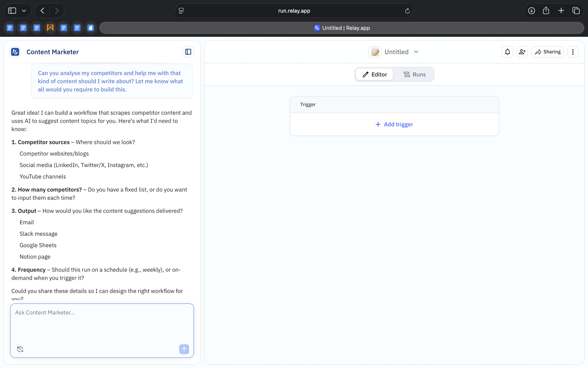Click the run.relay.app address bar
Viewport: 588px width, 368px height.
pos(294,11)
